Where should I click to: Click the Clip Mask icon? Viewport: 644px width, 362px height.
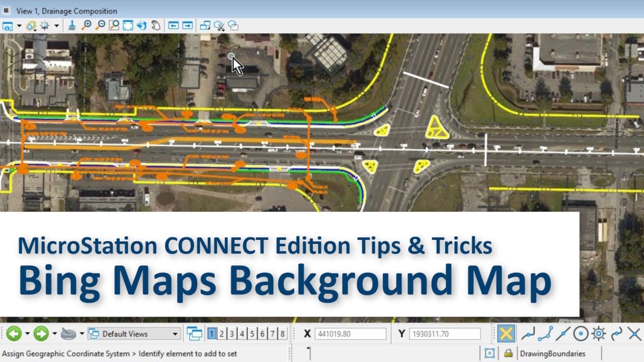tap(233, 25)
